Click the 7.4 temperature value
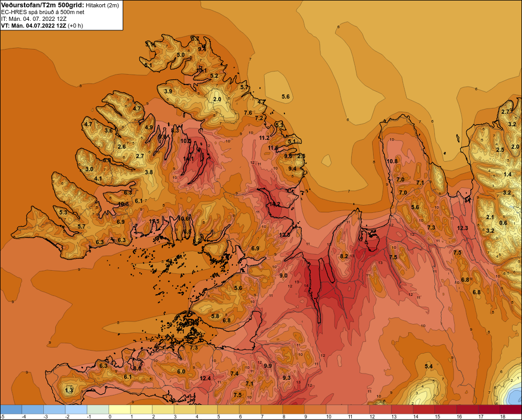 234,374
